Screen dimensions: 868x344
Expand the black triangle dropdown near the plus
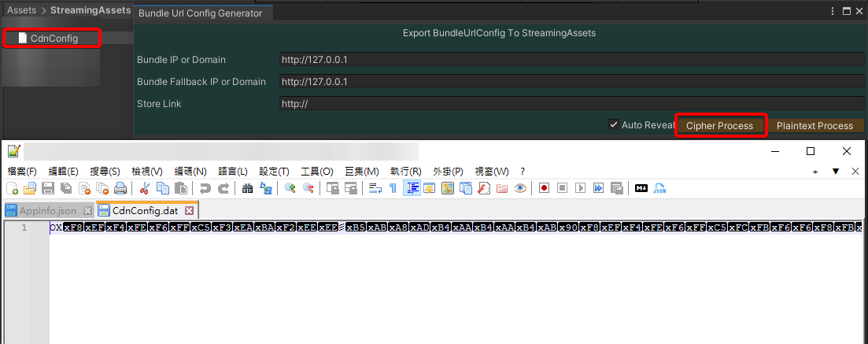coord(836,171)
